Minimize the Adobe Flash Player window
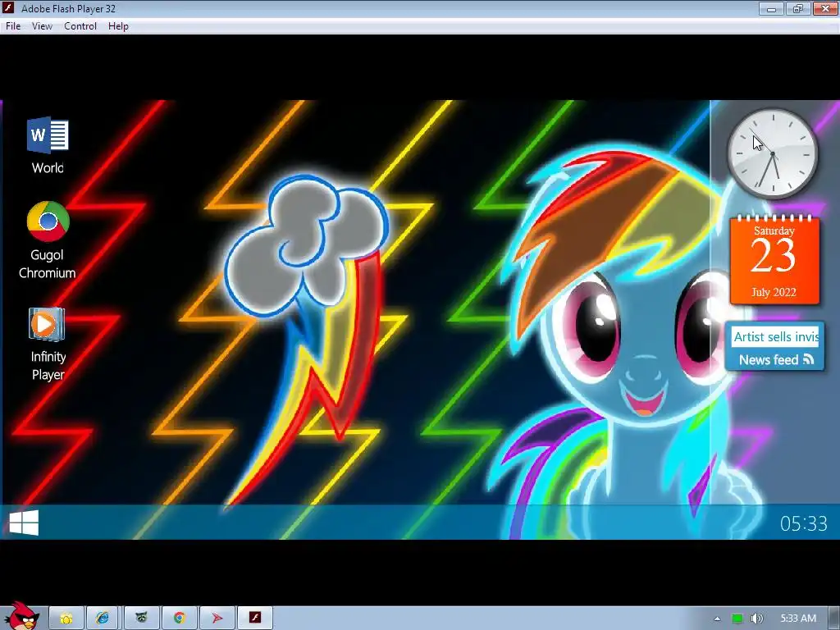Viewport: 840px width, 630px height. point(771,8)
